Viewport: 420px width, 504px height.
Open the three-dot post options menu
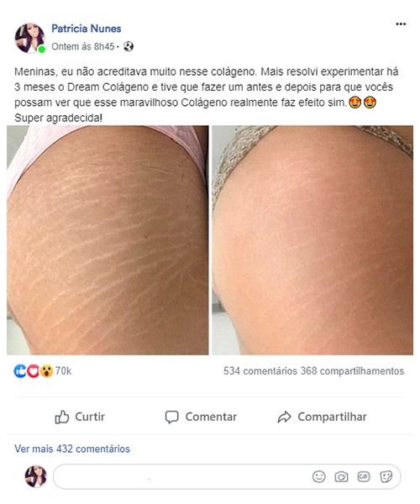point(401,24)
